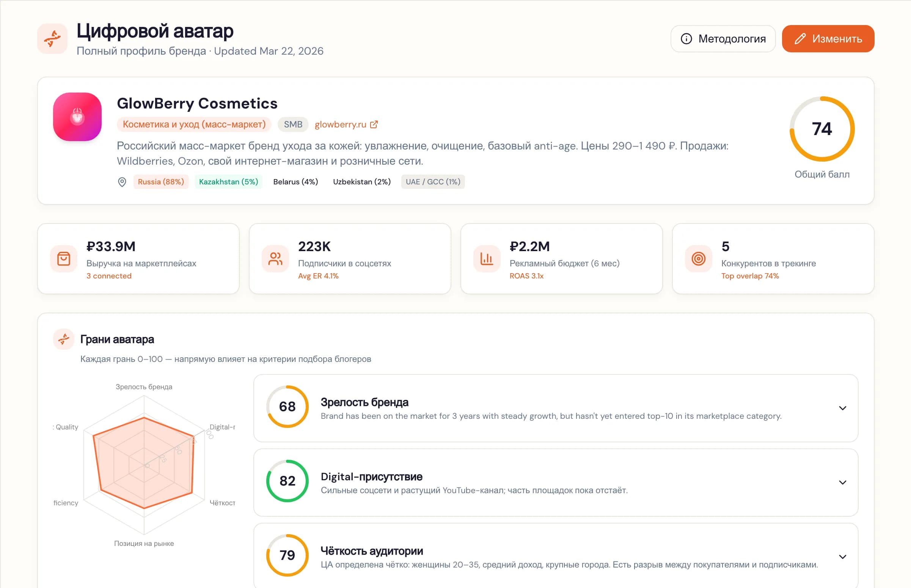Screen dimensions: 911x588
Task: Select the Косметика и уход category tag
Action: coord(194,124)
